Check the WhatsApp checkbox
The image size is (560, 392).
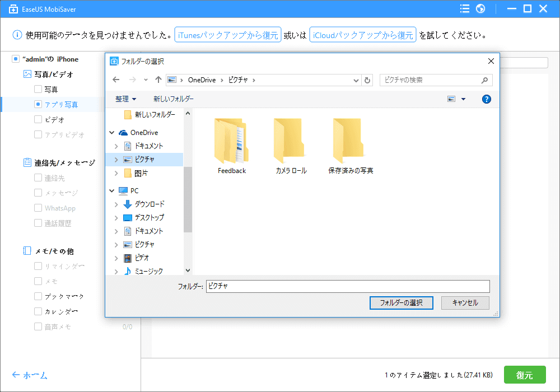(38, 207)
